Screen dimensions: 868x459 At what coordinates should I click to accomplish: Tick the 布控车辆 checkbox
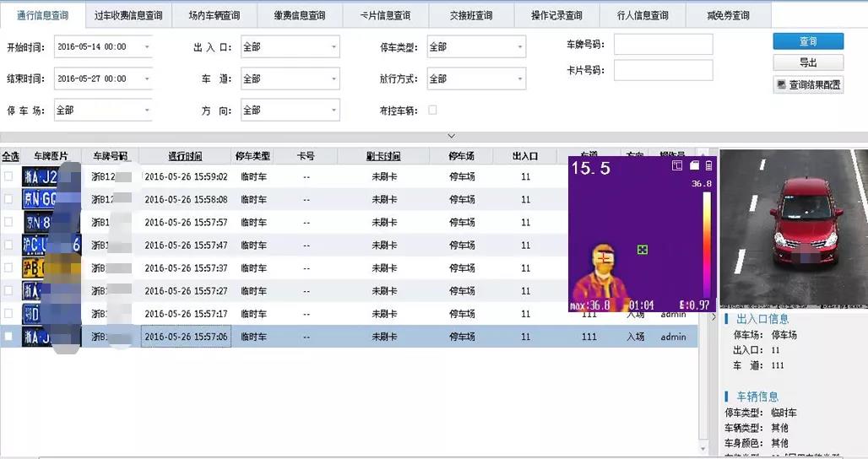click(433, 111)
